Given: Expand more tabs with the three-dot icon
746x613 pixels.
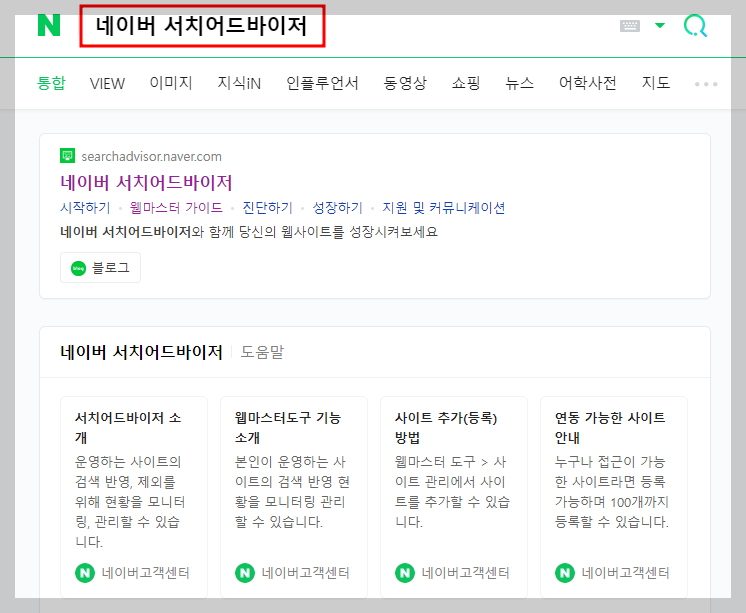Looking at the screenshot, I should click(x=706, y=84).
